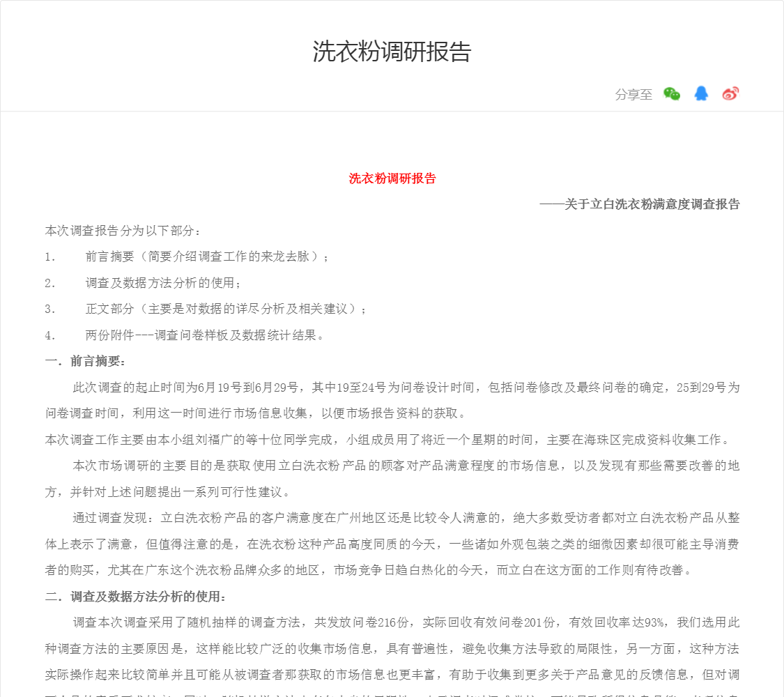
Task: Click the paragraph beginning 调查本次调查采用了随机抽样
Action: [392, 656]
